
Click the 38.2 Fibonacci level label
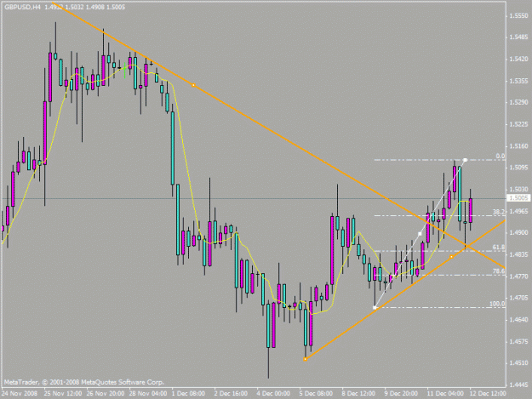499,212
